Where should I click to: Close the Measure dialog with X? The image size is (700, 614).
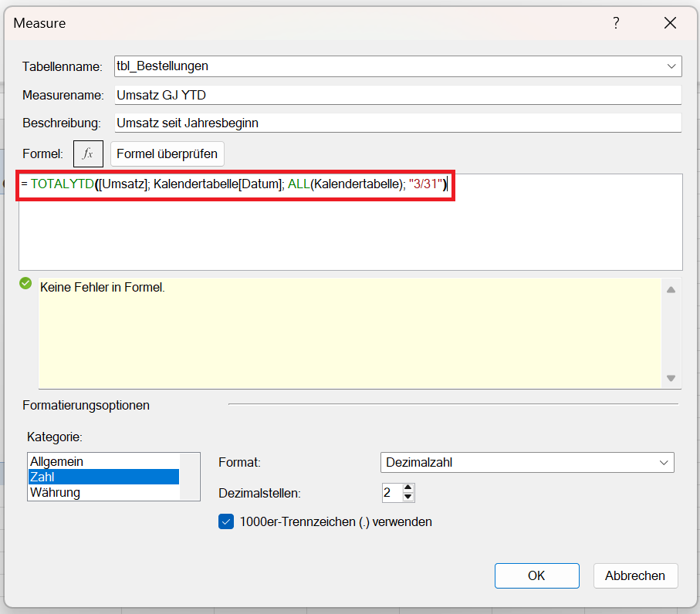tap(669, 23)
